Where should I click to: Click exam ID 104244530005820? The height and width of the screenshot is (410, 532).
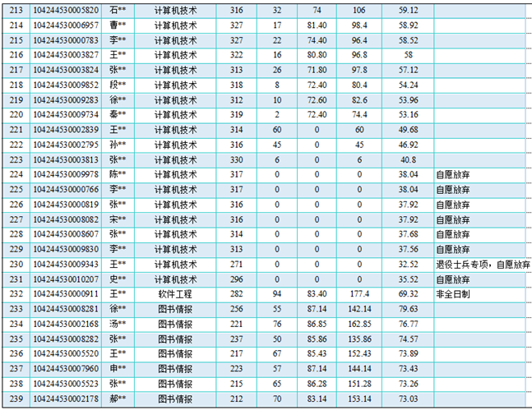[68, 10]
